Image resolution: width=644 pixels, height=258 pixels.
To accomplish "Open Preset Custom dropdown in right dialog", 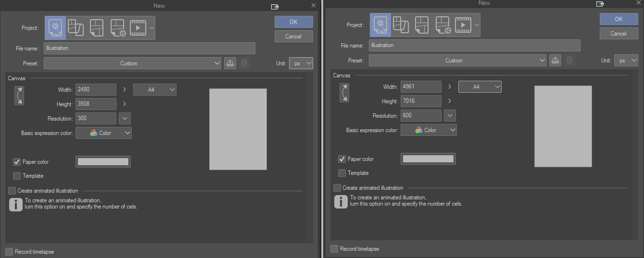I will coord(457,61).
